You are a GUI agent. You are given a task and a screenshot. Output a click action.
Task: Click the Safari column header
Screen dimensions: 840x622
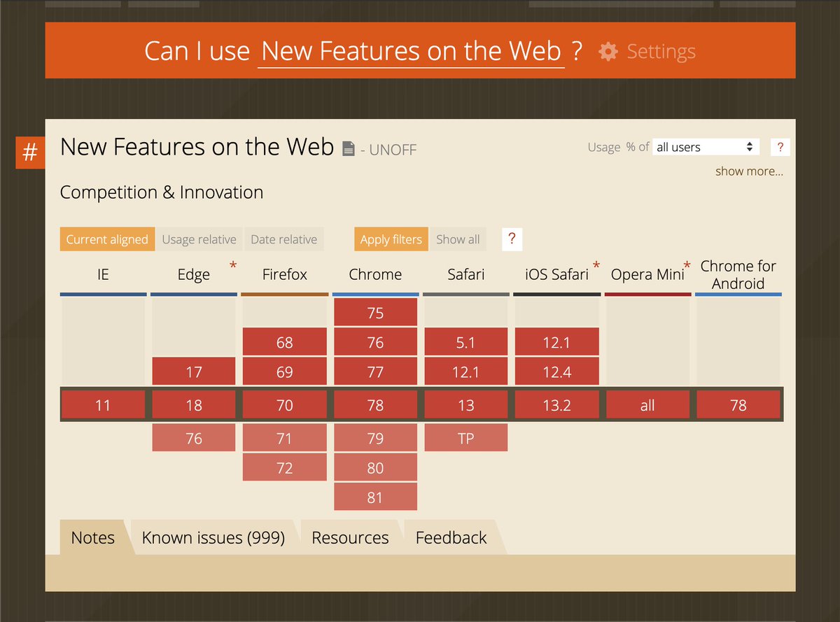[x=466, y=274]
